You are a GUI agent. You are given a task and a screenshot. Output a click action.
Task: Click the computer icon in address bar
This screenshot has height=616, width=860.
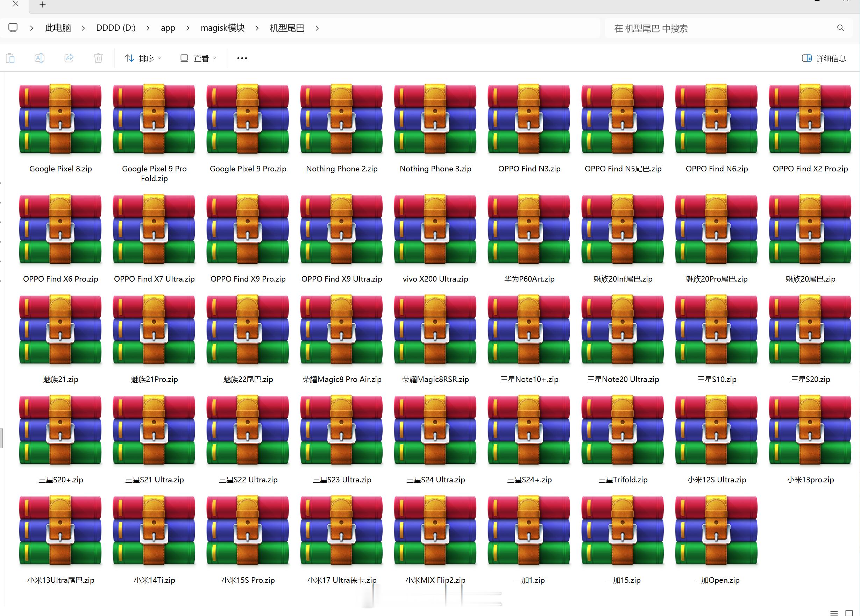(x=13, y=28)
